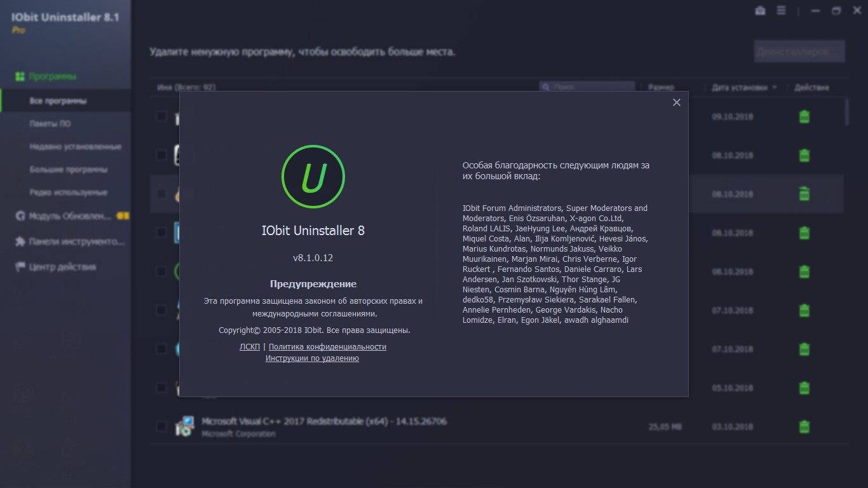Select Все программы in sidebar
This screenshot has height=488, width=868.
[58, 101]
